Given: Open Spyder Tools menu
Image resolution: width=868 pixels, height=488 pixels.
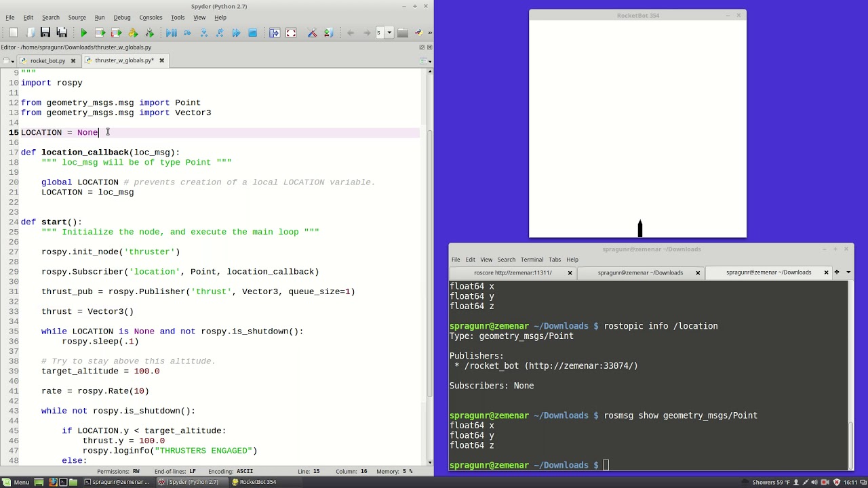Looking at the screenshot, I should pos(178,17).
